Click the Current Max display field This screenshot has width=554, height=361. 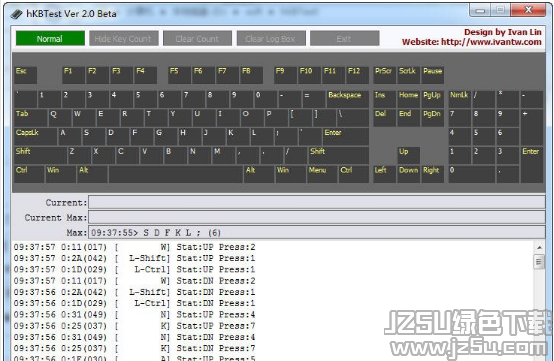point(317,217)
